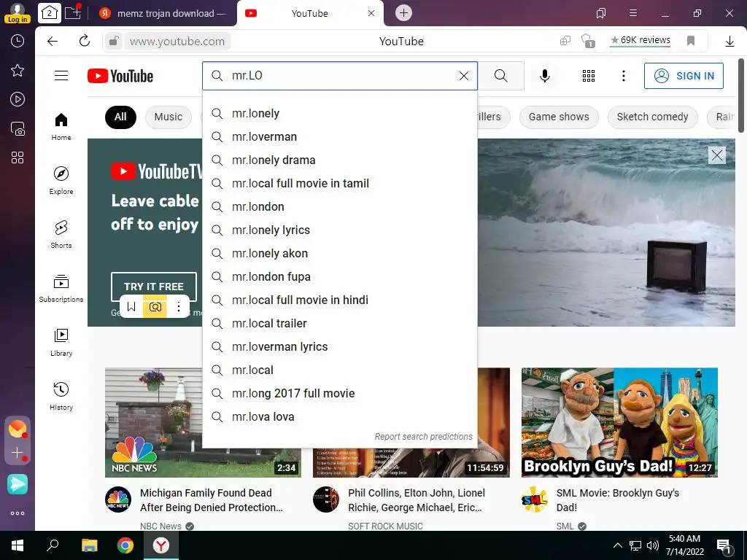Open YouTube settings three-dot menu
747x560 pixels.
[x=623, y=76]
